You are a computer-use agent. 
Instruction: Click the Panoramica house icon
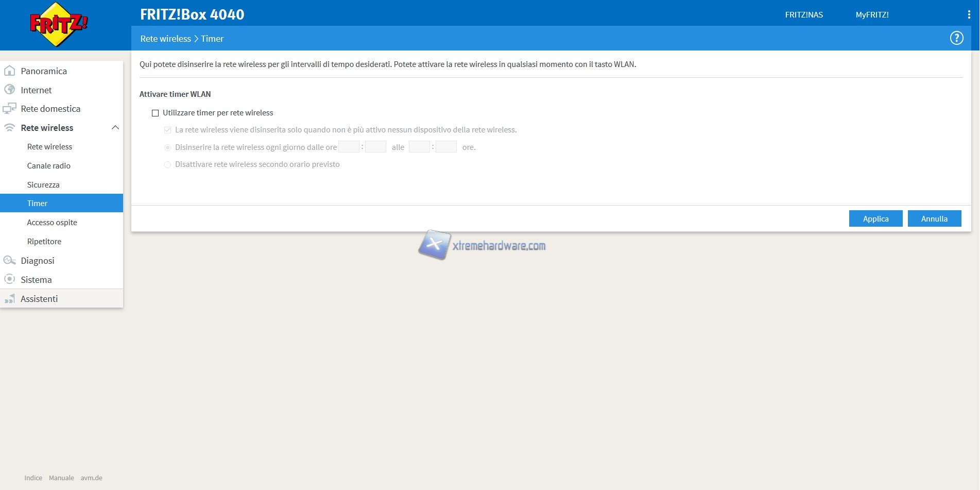pyautogui.click(x=9, y=71)
